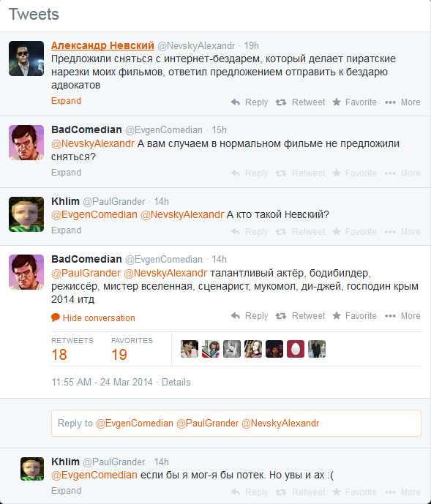
Task: Favorite star on Александр Невский's tweet
Action: pos(354,102)
